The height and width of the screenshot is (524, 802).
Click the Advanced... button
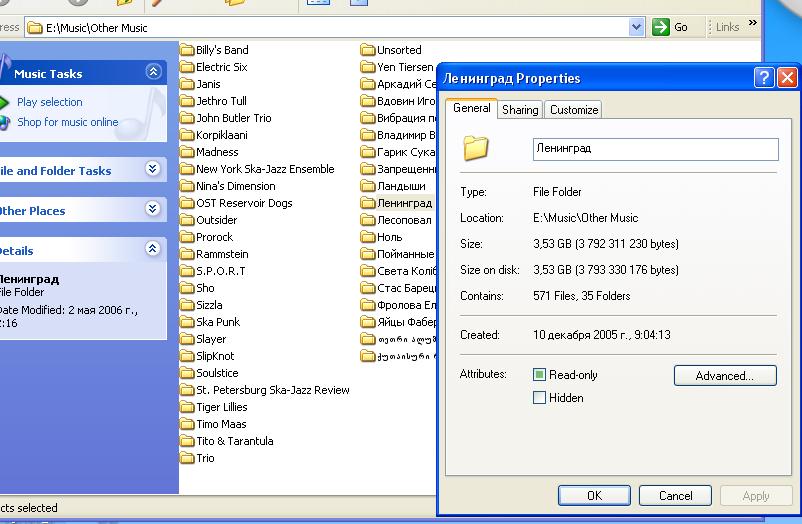725,376
